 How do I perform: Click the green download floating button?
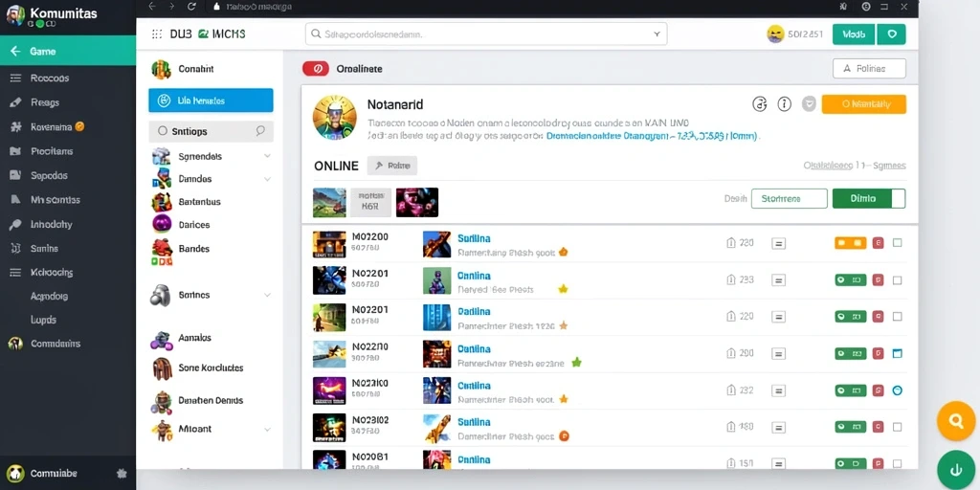tap(956, 470)
